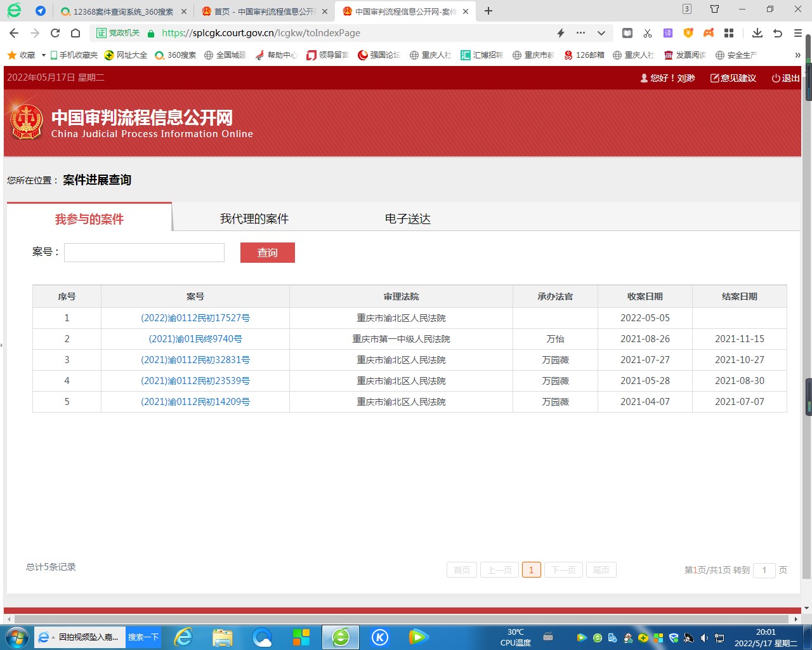Open browser main menu hamburger icon
Image resolution: width=812 pixels, height=650 pixels.
pyautogui.click(x=798, y=33)
